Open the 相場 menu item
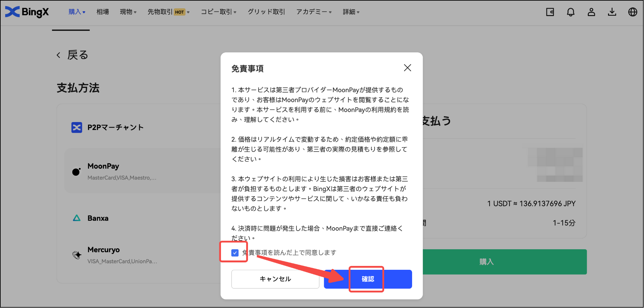The width and height of the screenshot is (644, 308). coord(103,12)
